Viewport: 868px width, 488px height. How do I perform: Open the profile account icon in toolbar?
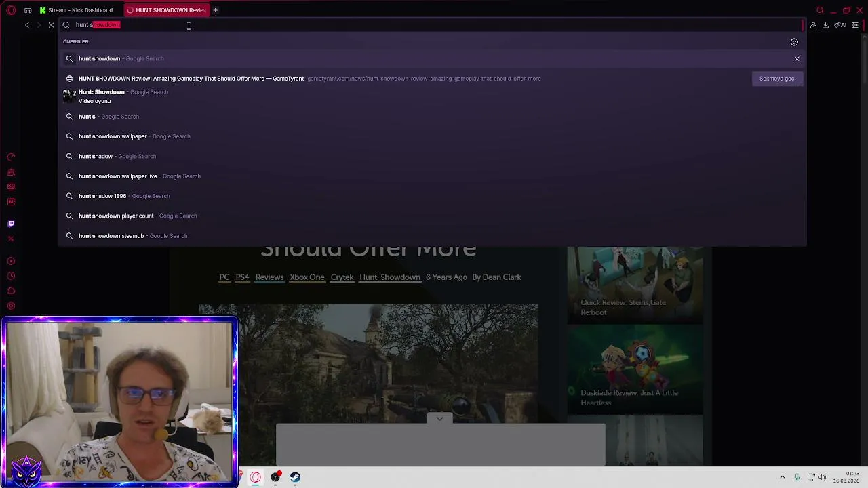coord(813,25)
